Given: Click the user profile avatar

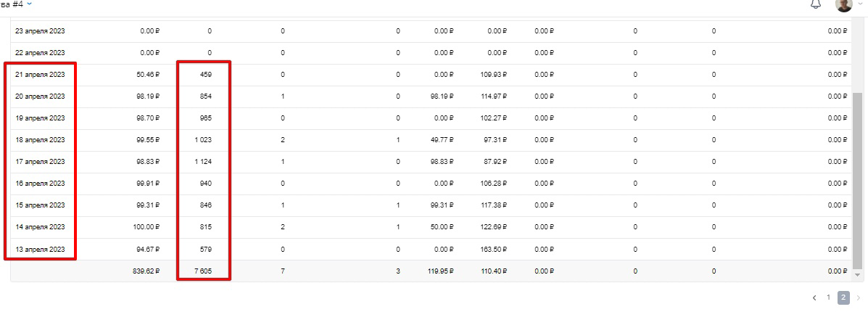Looking at the screenshot, I should click(843, 4).
